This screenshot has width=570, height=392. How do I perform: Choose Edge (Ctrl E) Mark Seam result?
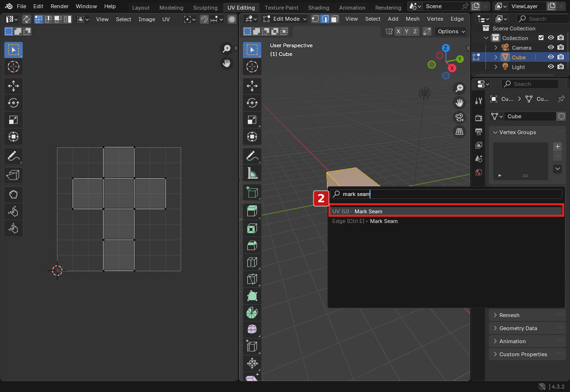tap(446, 221)
